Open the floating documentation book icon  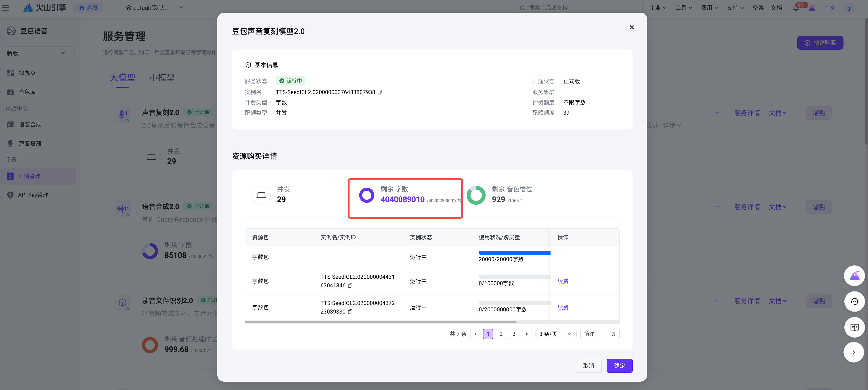(854, 327)
